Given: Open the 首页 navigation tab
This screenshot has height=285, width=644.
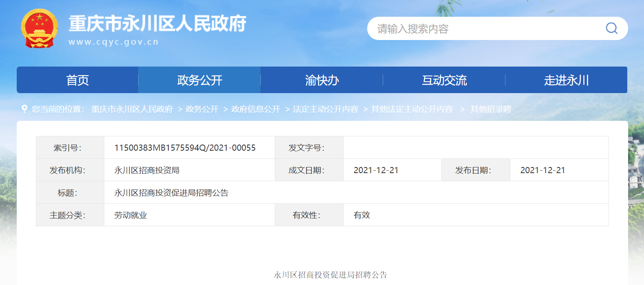Looking at the screenshot, I should tap(77, 80).
